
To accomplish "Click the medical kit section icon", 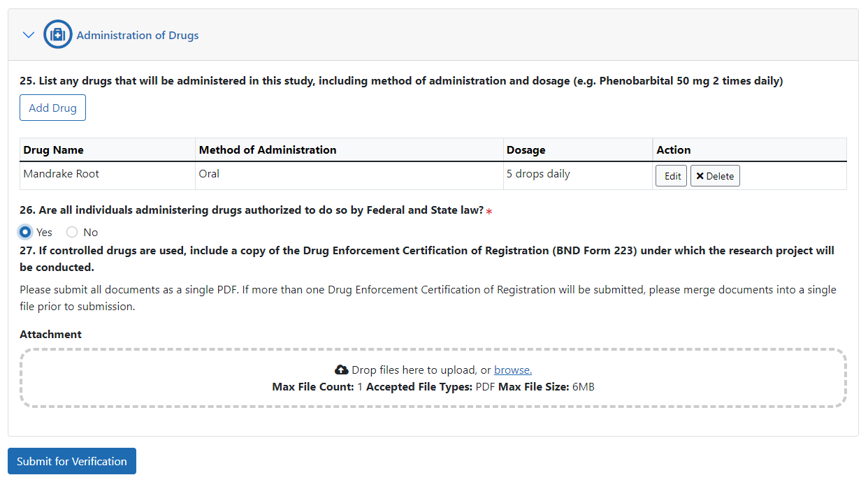I will click(58, 35).
